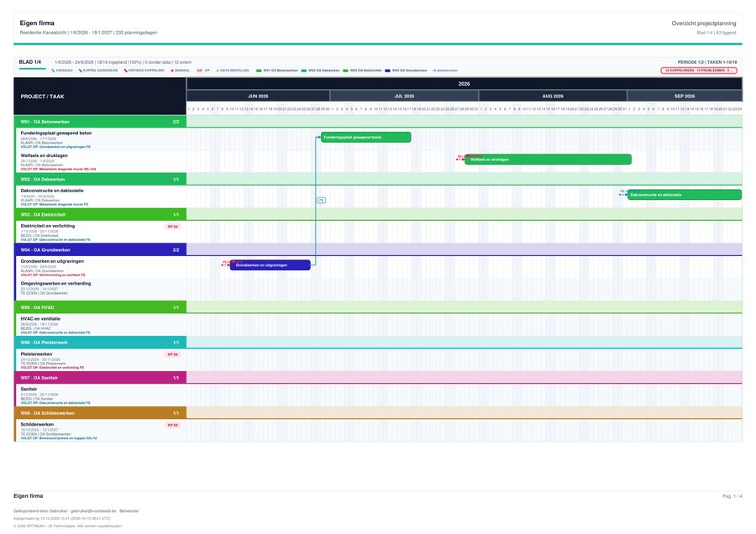The width and height of the screenshot is (756, 534).
Task: Click the AUG 2026 month header
Action: (553, 96)
